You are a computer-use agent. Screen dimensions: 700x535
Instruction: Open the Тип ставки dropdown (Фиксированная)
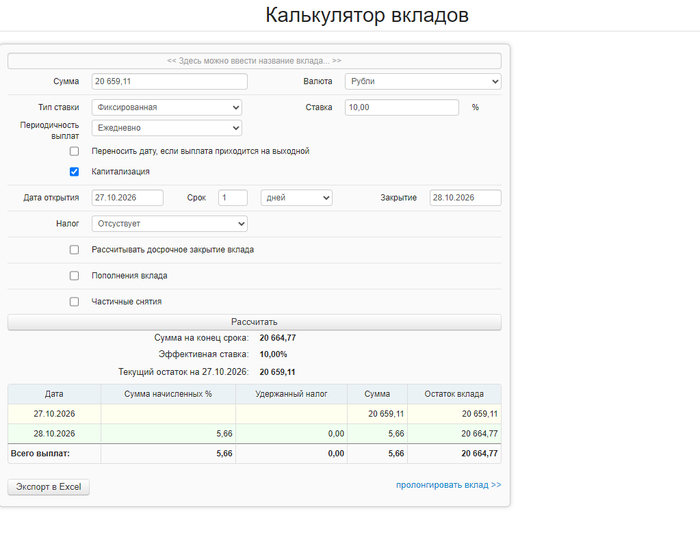[x=167, y=107]
